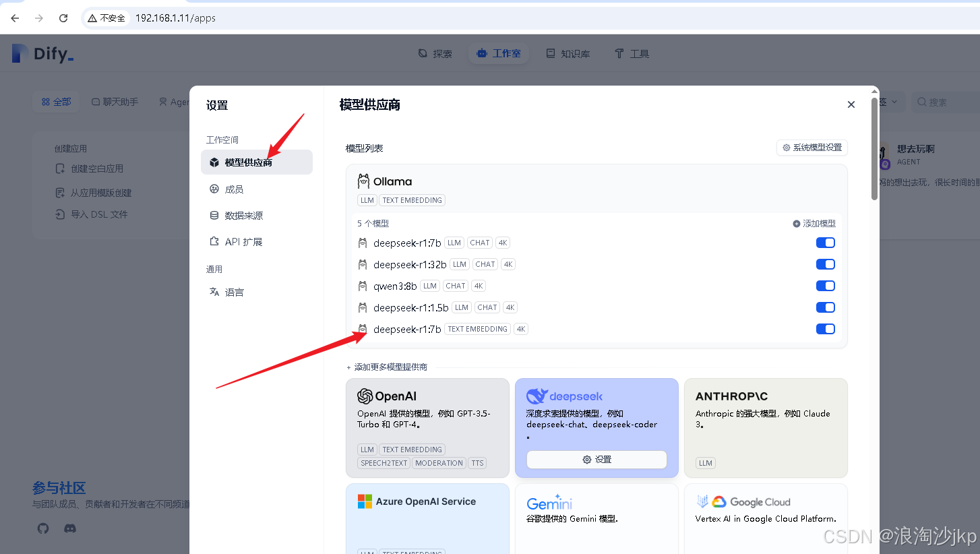Click the ANTHROPIC logo
The image size is (980, 554).
[731, 396]
